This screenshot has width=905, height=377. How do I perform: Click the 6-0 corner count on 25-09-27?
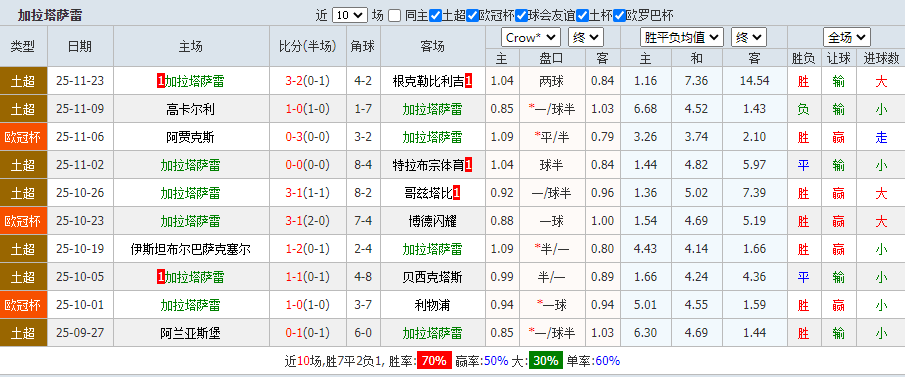[362, 333]
